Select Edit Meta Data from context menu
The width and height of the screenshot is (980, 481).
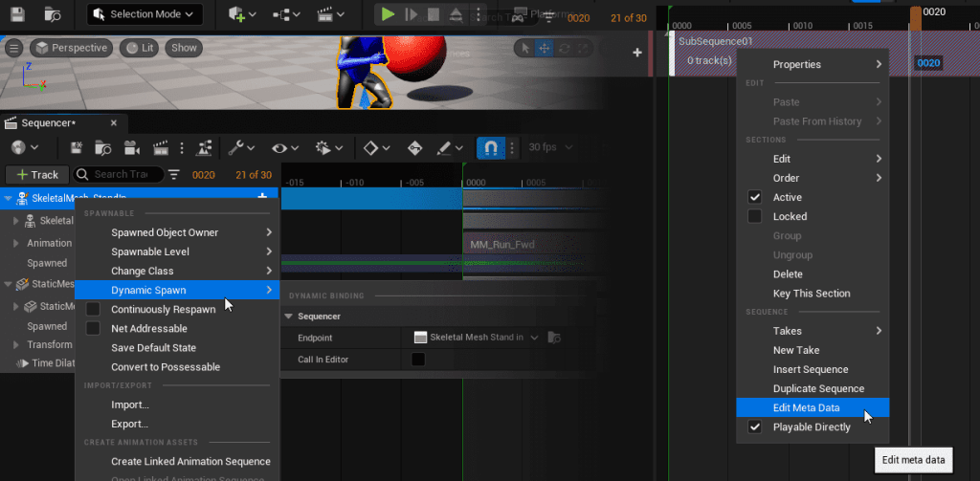806,408
